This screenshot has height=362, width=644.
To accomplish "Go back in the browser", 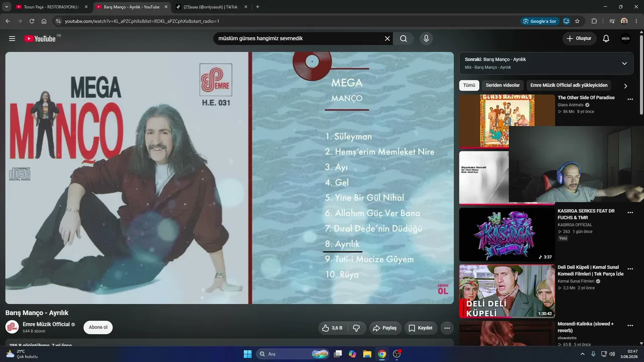I will pos(8,21).
